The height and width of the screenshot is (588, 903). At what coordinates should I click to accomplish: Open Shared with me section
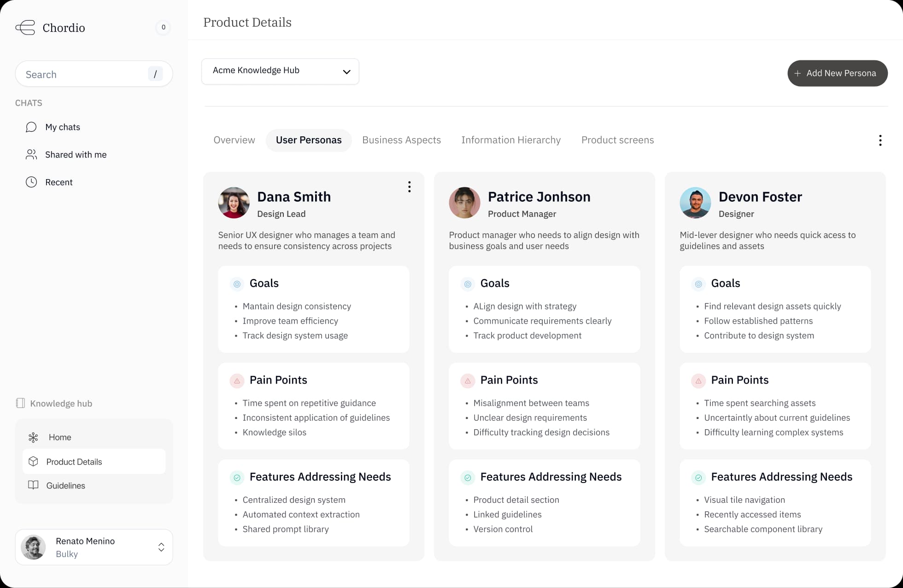point(31,154)
